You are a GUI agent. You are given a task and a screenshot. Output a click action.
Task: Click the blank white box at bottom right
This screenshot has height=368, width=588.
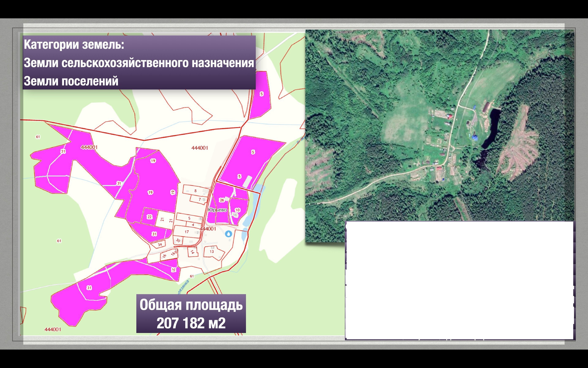pos(459,280)
